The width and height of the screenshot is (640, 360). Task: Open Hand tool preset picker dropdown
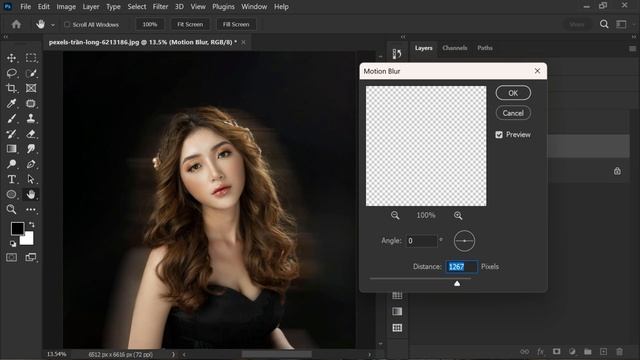coord(53,25)
